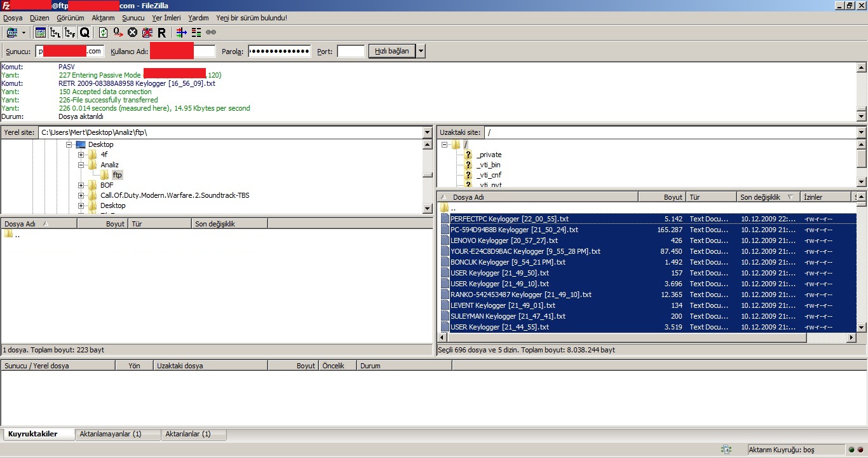Click parent '..' folder in local list
This screenshot has width=868, height=458.
click(216, 234)
